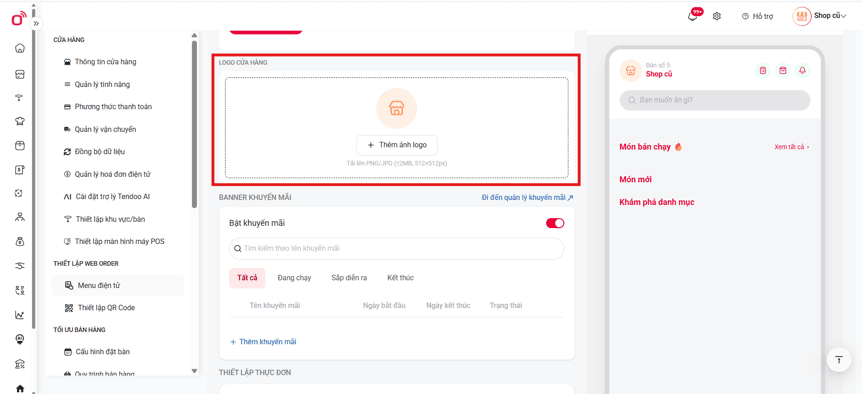The image size is (862, 394).
Task: Follow Đi đến quản lý khuyến mãi link
Action: click(527, 197)
